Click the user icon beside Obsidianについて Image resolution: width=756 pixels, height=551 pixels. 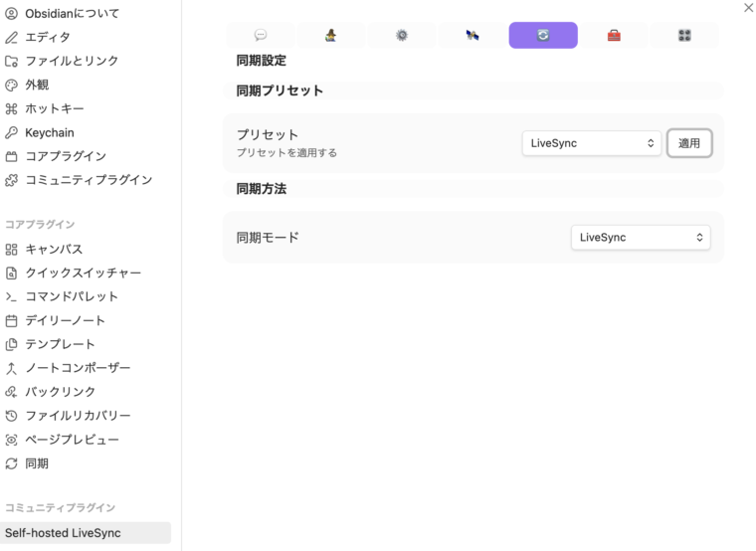[11, 14]
